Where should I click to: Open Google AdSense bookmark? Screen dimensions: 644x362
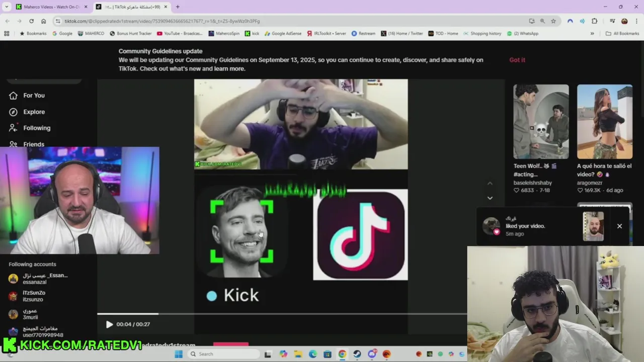[283, 34]
